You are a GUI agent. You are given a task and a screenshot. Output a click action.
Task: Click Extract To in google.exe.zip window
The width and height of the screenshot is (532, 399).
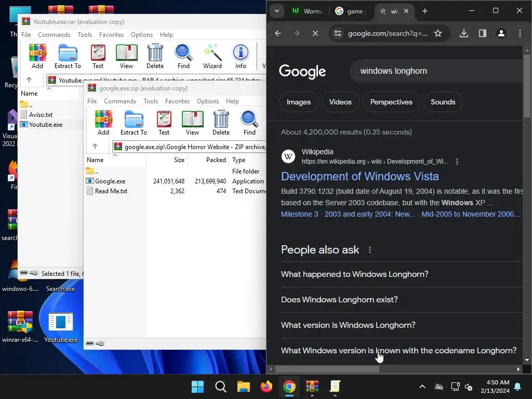coord(134,123)
